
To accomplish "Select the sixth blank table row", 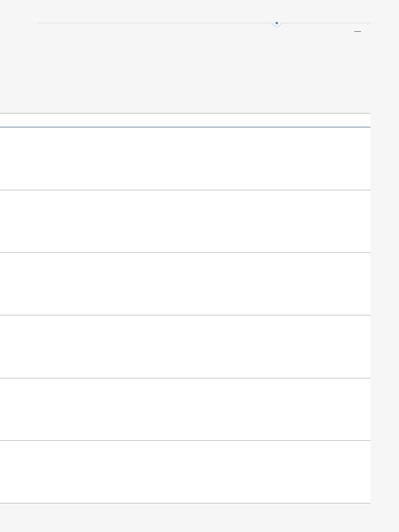I will 185,472.
